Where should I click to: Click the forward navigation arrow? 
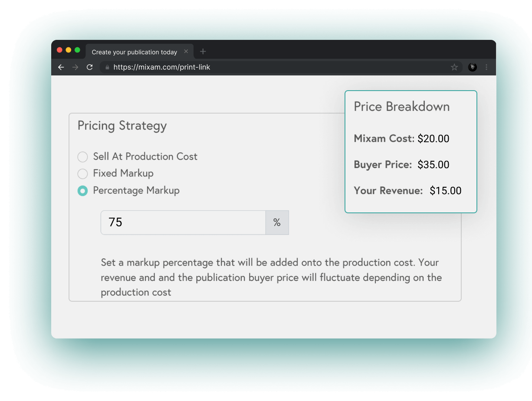75,67
